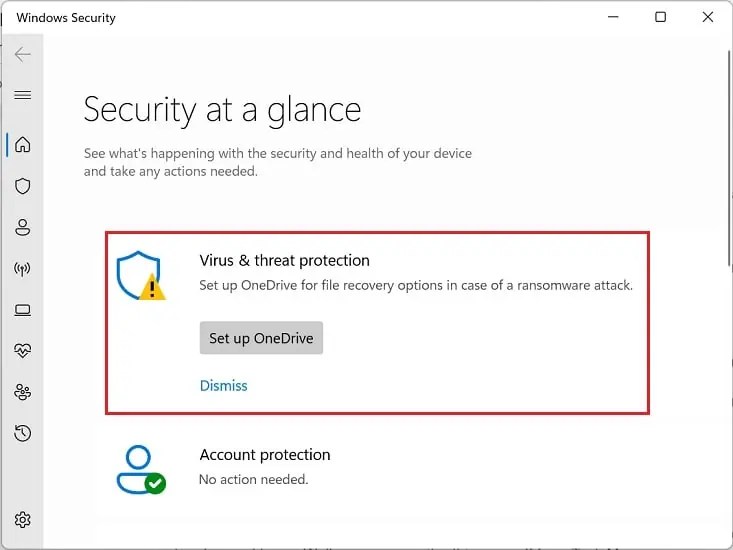The image size is (733, 550).
Task: Click the vertical scrollbar on the right
Action: 729,159
